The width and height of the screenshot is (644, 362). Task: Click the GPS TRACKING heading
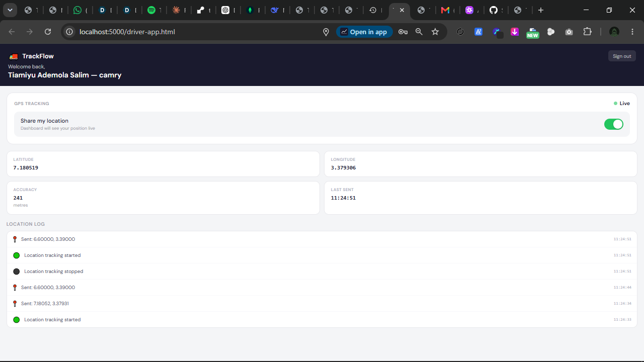click(32, 104)
